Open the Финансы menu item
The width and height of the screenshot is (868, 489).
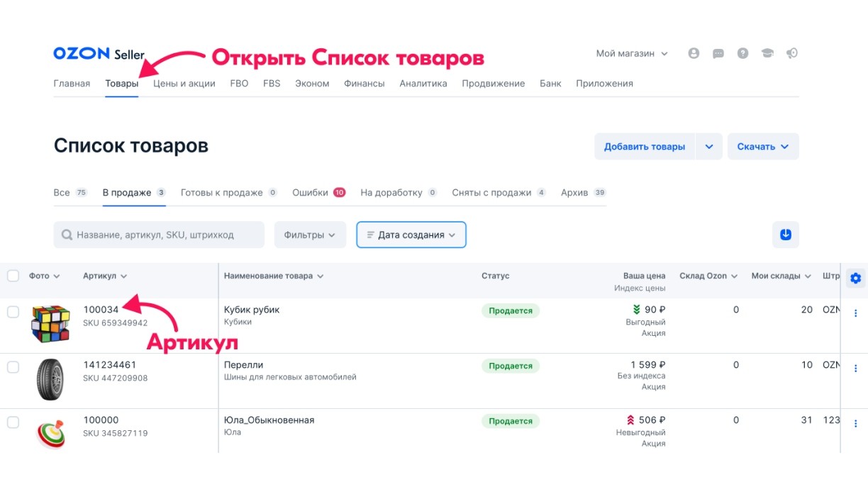pyautogui.click(x=365, y=84)
